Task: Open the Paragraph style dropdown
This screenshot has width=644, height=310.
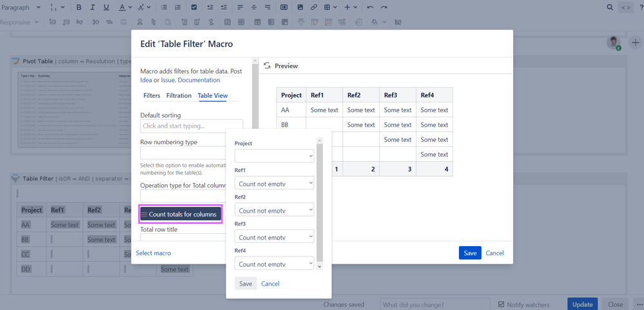Action: pyautogui.click(x=21, y=7)
